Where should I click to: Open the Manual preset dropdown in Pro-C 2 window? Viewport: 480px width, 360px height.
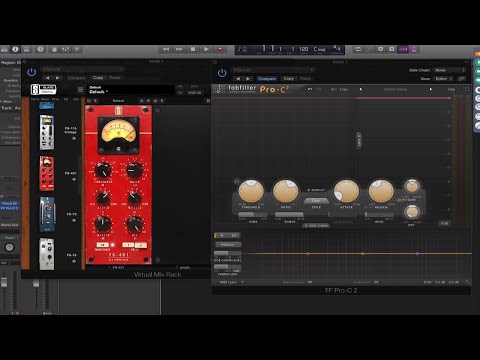click(x=273, y=70)
